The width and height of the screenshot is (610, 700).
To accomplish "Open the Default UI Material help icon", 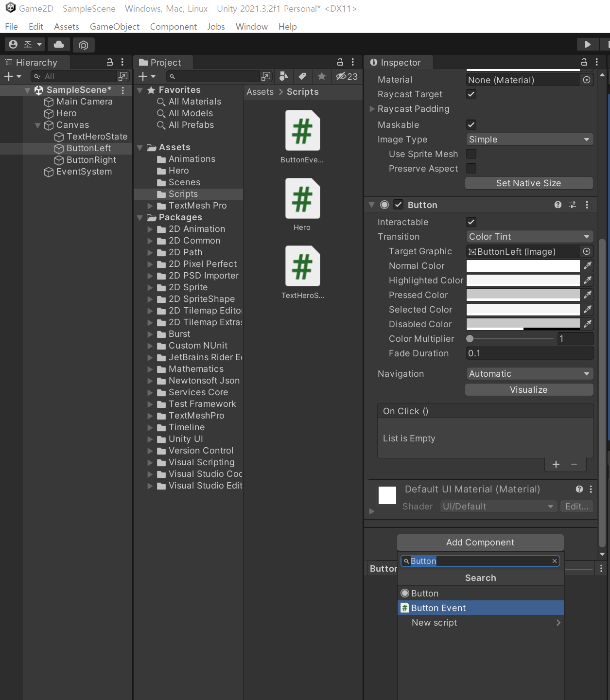I will pyautogui.click(x=579, y=489).
